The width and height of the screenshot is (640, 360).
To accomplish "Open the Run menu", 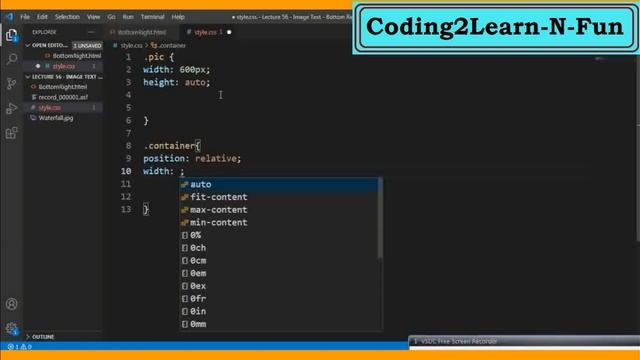I will (128, 17).
